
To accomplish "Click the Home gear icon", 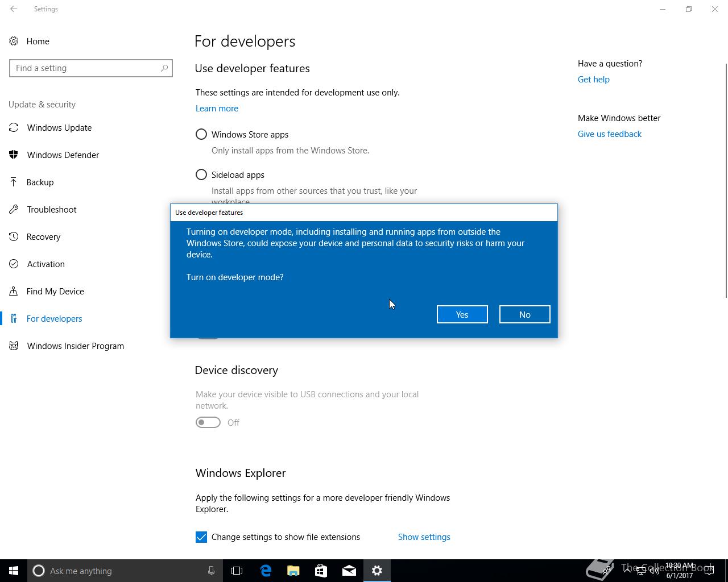I will click(x=14, y=41).
